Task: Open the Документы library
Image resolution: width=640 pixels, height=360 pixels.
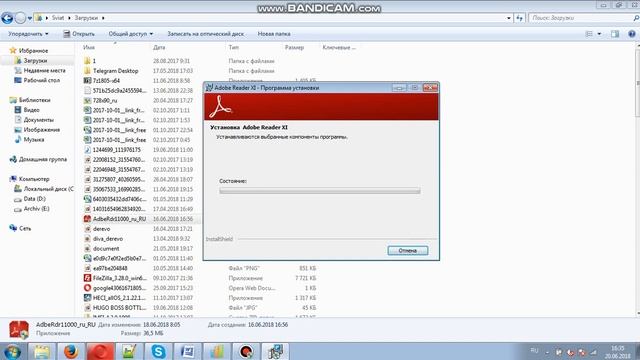Action: tap(34, 120)
